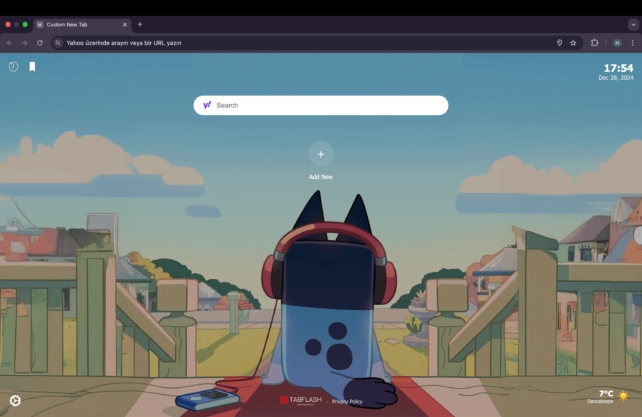The height and width of the screenshot is (417, 642).
Task: Select the Custom New Tab tab
Action: tap(82, 25)
